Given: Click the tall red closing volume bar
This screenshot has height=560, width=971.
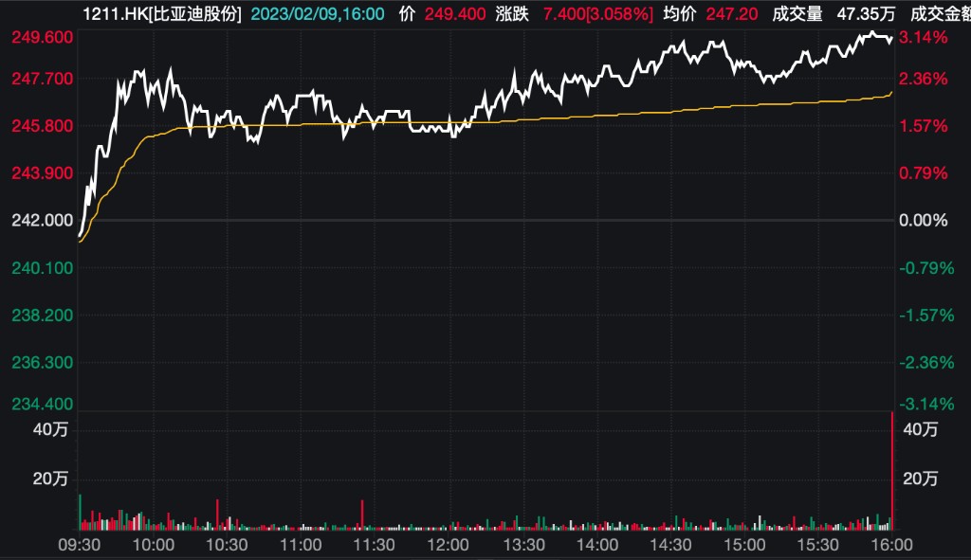Looking at the screenshot, I should coord(892,469).
